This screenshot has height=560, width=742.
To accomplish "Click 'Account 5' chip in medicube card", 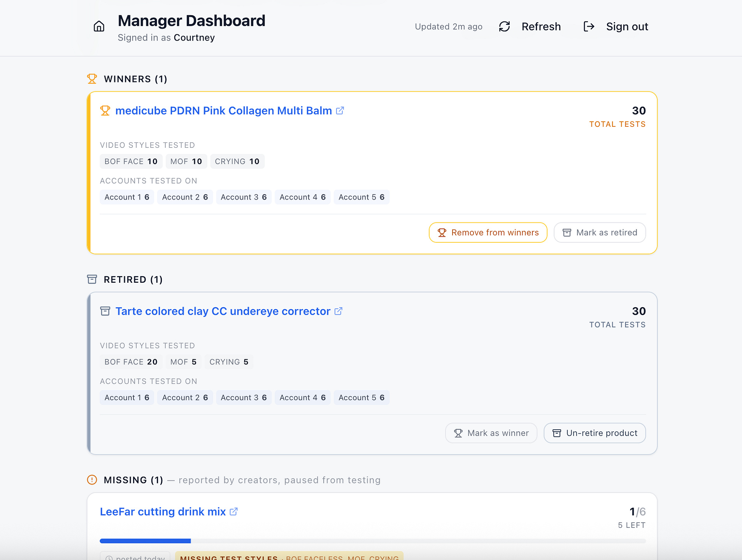I will 361,197.
